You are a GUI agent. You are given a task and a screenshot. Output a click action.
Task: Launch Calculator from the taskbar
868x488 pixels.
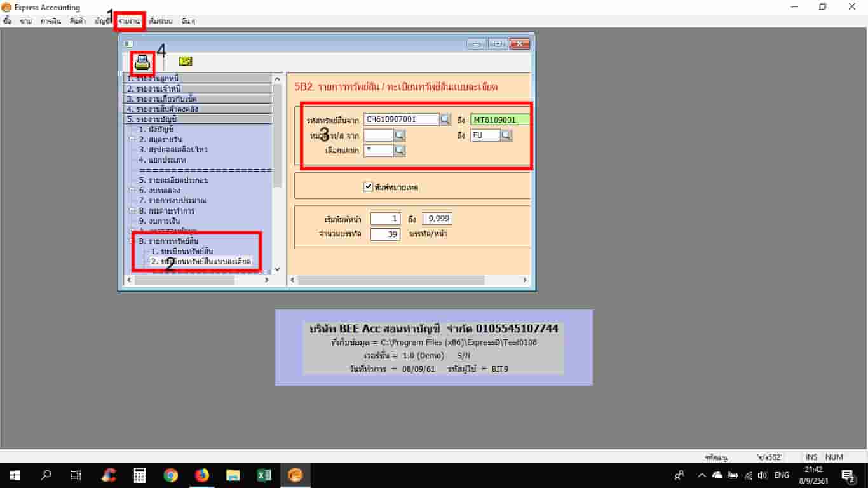139,475
